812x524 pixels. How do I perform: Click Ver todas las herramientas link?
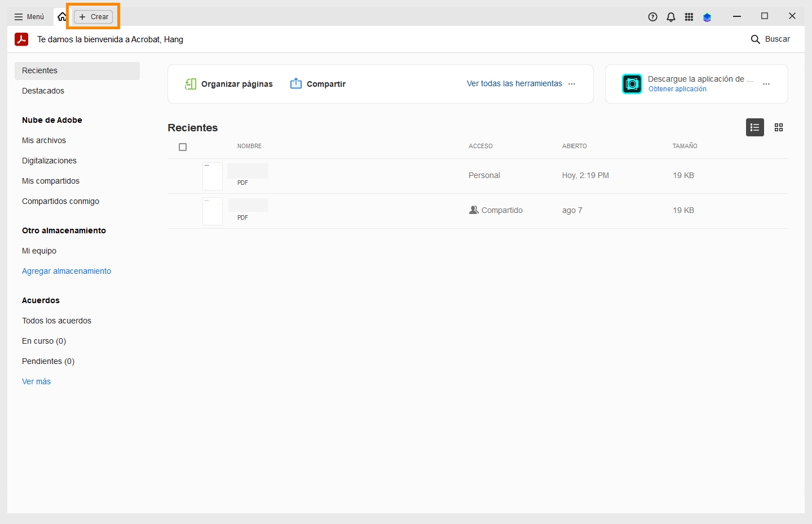pyautogui.click(x=514, y=83)
